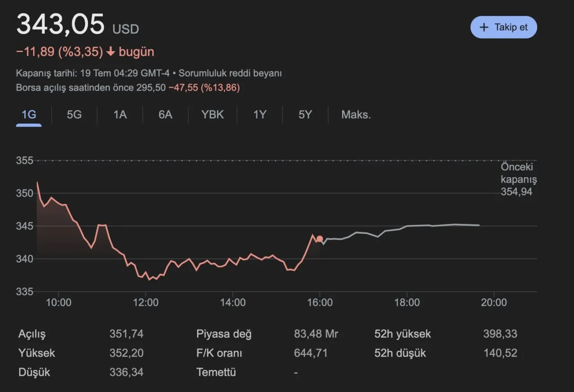Screen dimensions: 574x392
Task: Click the 18:00 time axis label
Action: click(407, 303)
